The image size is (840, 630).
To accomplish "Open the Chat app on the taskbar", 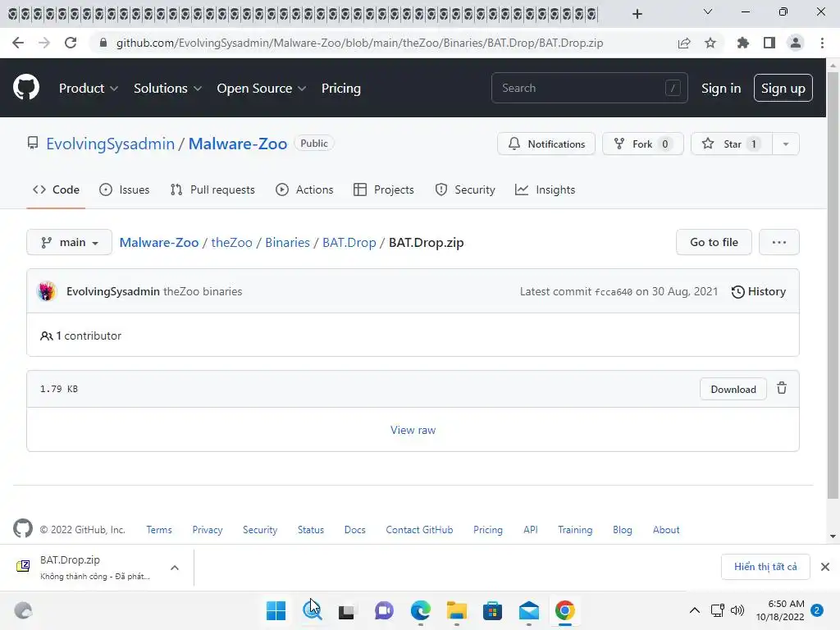I will click(384, 610).
